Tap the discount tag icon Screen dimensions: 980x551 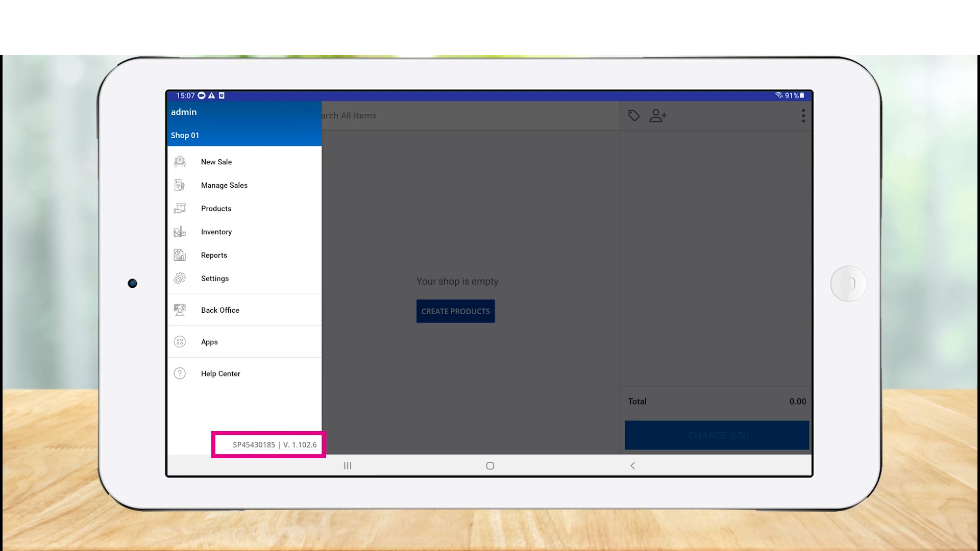click(x=634, y=116)
